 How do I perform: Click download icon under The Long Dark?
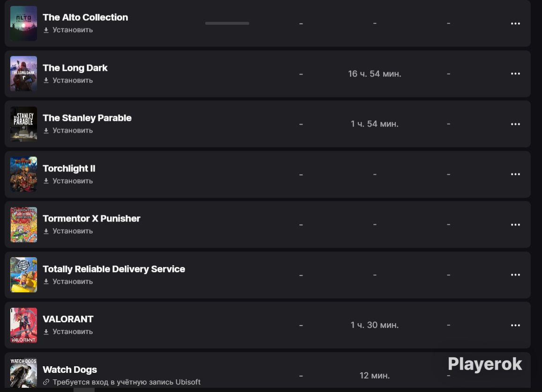pyautogui.click(x=46, y=80)
